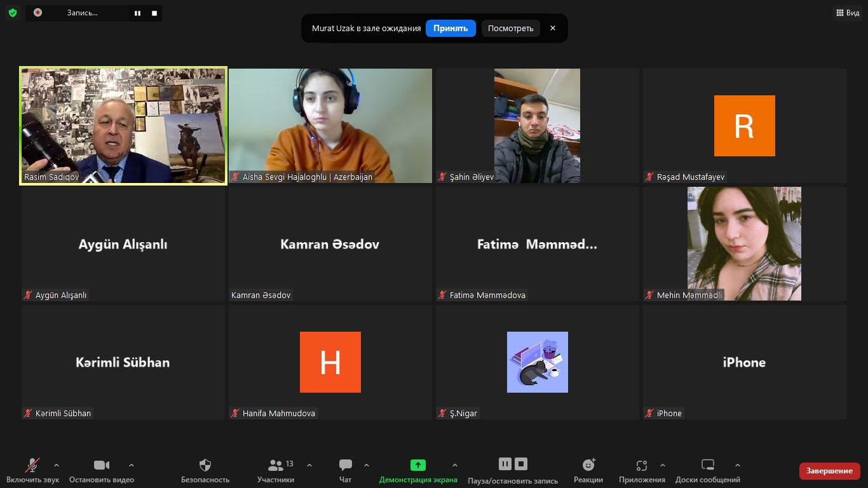Dismiss the waiting room notification
This screenshot has height=488, width=868.
[553, 28]
